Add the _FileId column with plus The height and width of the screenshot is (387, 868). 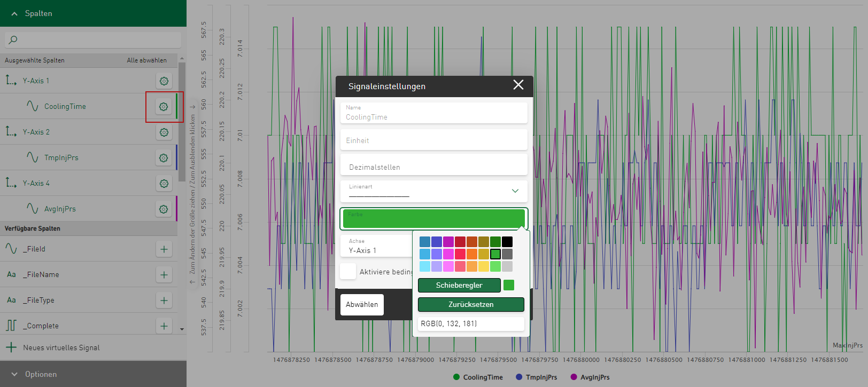click(x=164, y=249)
